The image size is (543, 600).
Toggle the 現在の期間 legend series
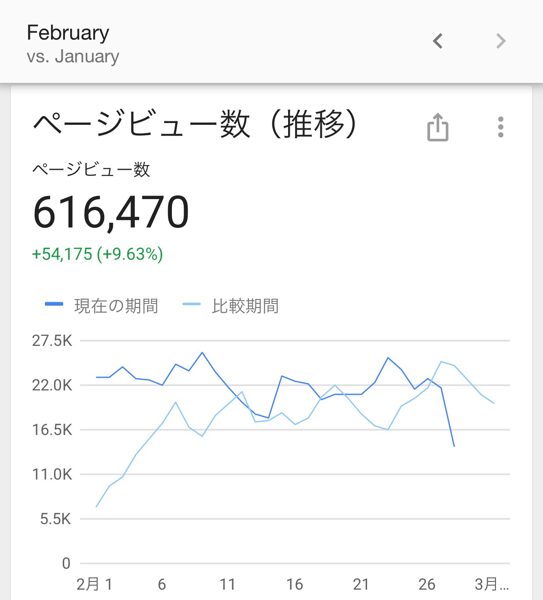coord(101,306)
